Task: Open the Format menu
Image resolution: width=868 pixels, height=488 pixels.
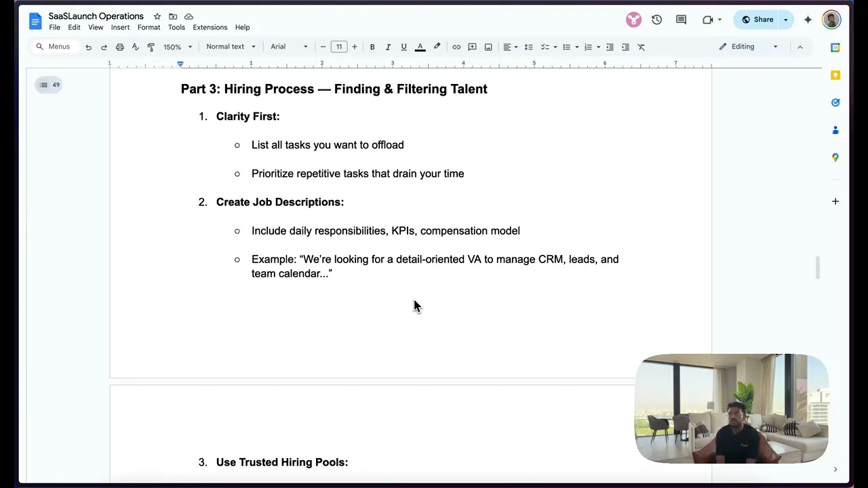Action: click(149, 28)
